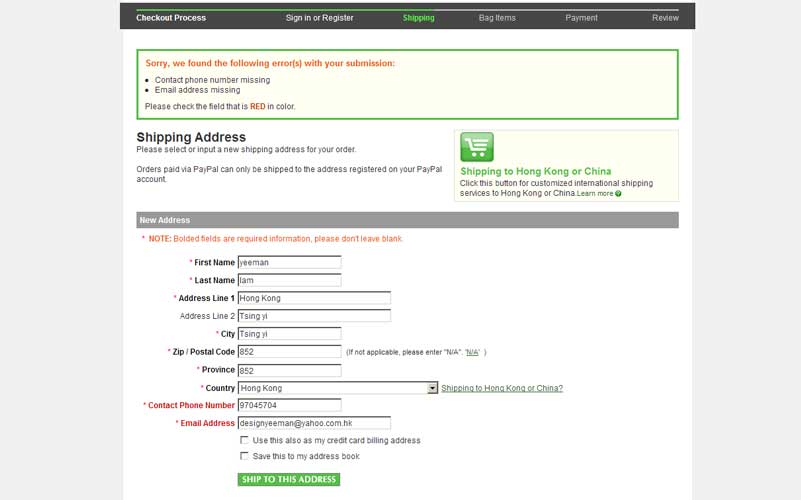Switch to the Review checkout step
Viewport: 801px width, 500px height.
click(665, 18)
